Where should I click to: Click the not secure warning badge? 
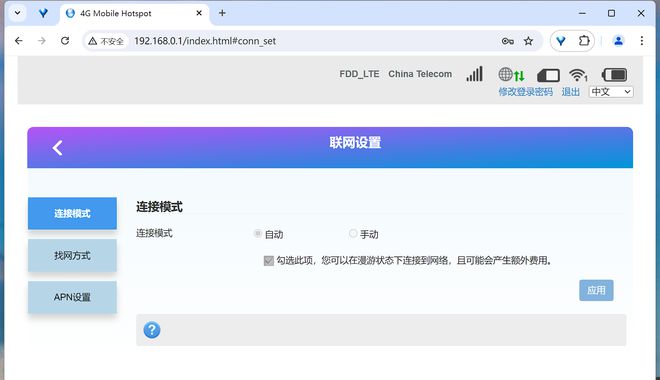106,41
